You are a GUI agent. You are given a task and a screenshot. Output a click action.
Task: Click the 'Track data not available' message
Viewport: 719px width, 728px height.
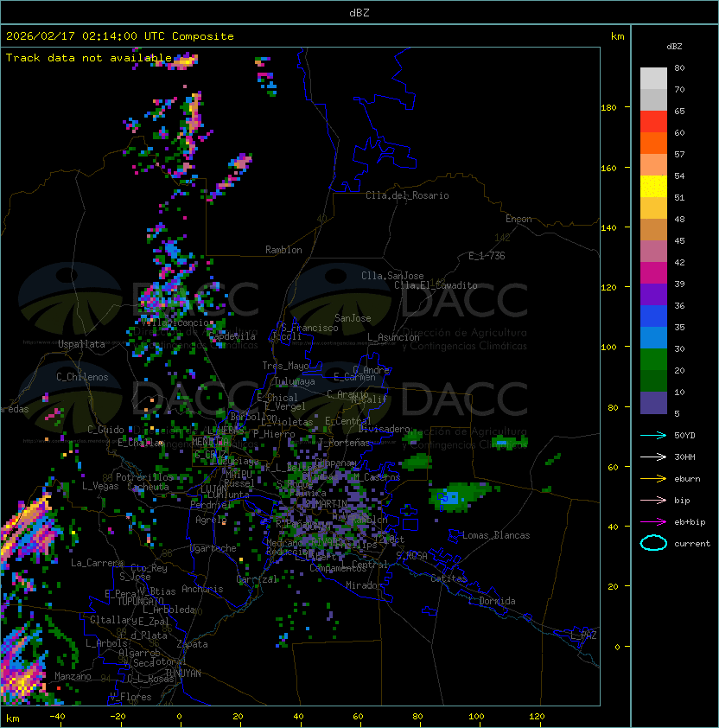89,58
